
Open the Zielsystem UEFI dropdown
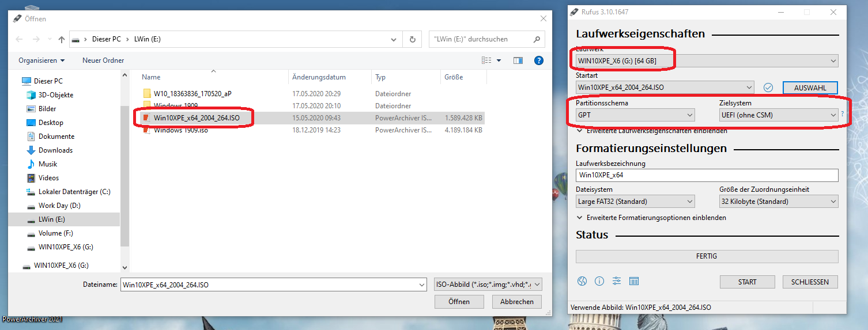point(778,115)
